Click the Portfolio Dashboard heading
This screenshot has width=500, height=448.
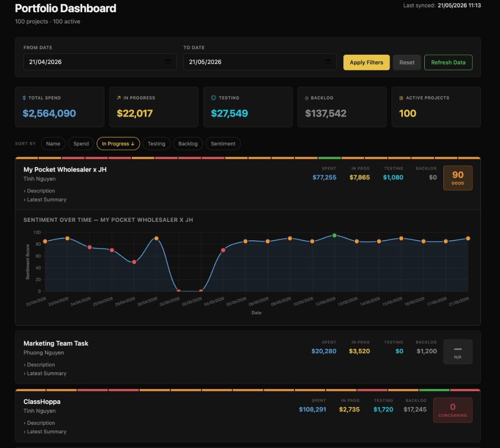[66, 8]
